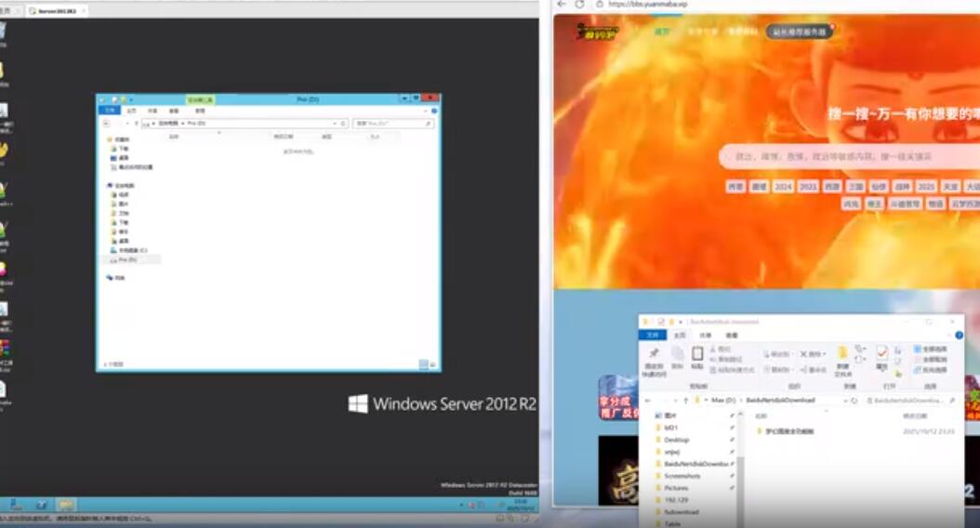Click the 2024 tag below the search box

784,187
